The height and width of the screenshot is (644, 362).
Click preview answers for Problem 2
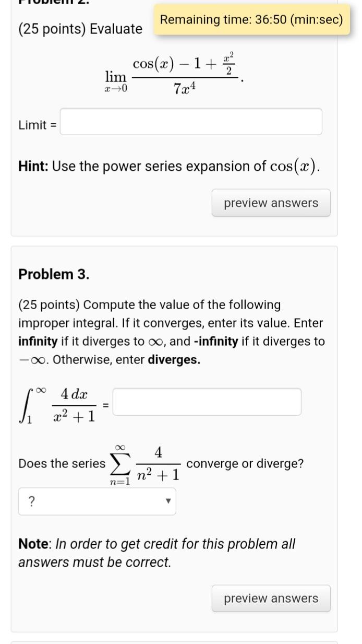tap(271, 203)
